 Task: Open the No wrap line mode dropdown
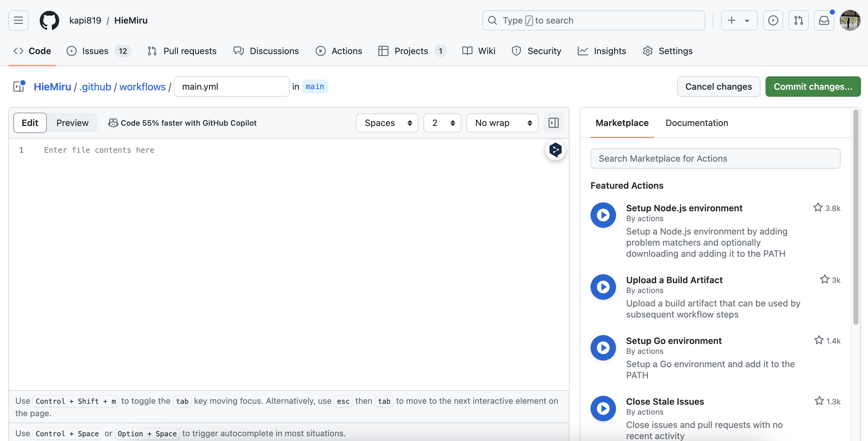click(502, 122)
